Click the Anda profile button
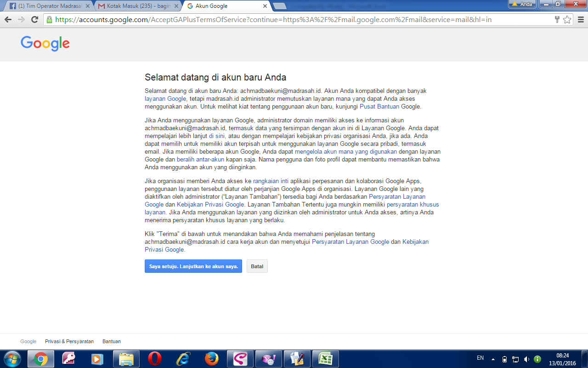The height and width of the screenshot is (368, 588). point(522,4)
